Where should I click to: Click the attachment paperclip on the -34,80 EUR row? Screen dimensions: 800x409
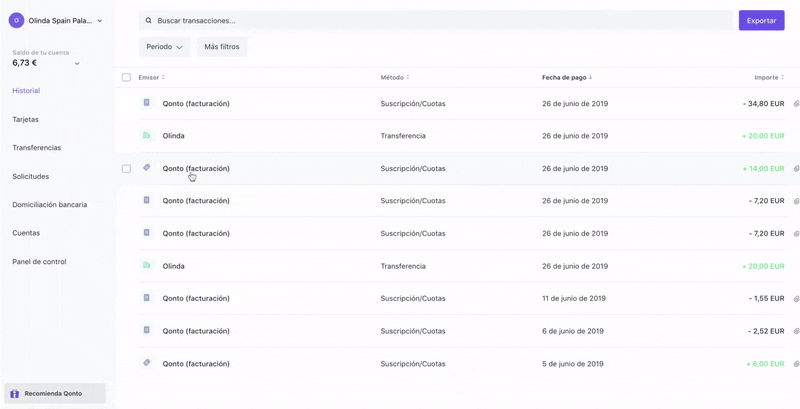coord(796,104)
